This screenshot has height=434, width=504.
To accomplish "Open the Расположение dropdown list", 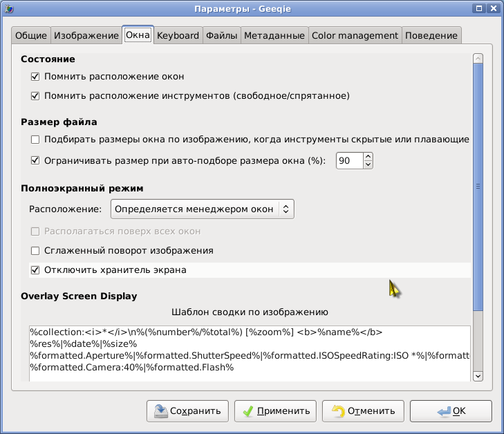I will point(203,209).
